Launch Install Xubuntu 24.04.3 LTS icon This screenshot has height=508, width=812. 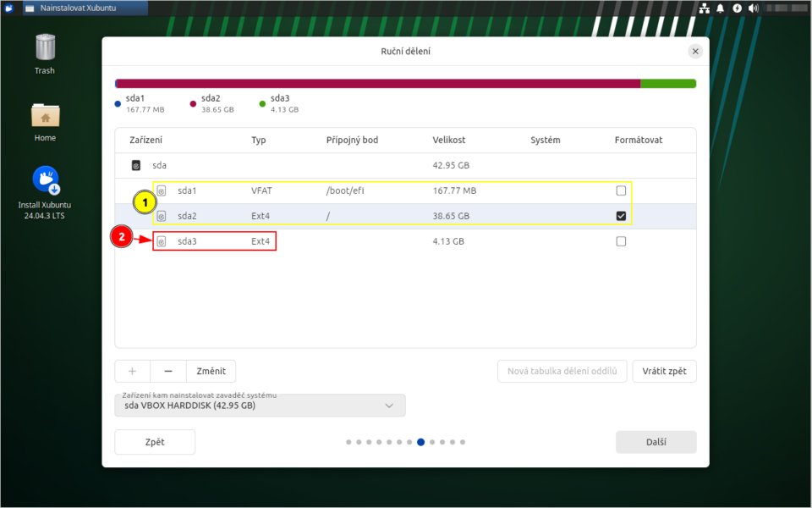(x=45, y=179)
